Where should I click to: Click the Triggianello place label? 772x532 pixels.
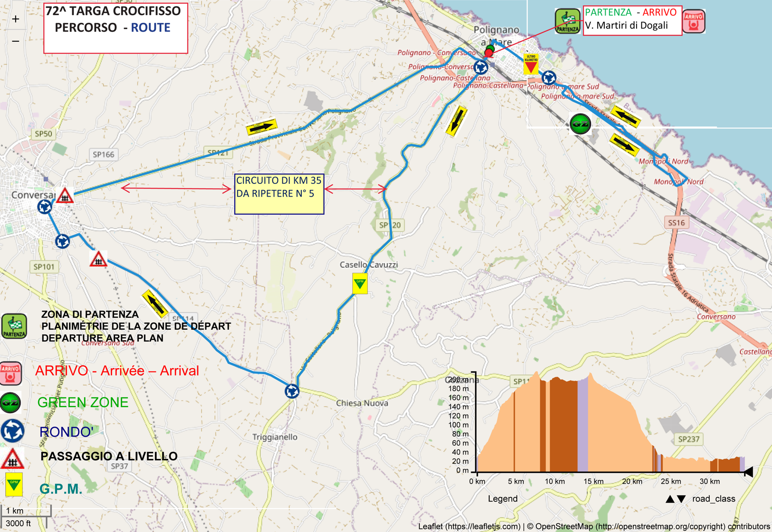pos(275,437)
